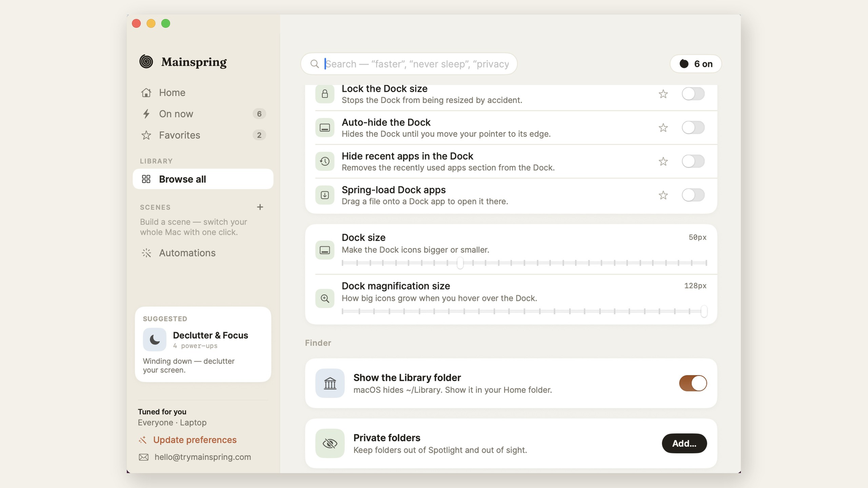Click the SCENES section header

point(155,207)
